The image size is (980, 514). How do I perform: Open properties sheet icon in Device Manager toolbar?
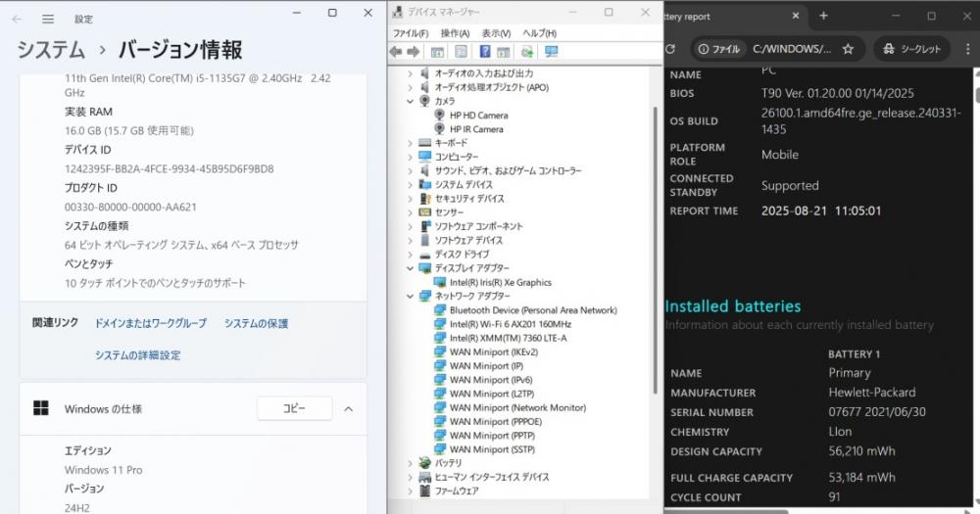[x=461, y=52]
